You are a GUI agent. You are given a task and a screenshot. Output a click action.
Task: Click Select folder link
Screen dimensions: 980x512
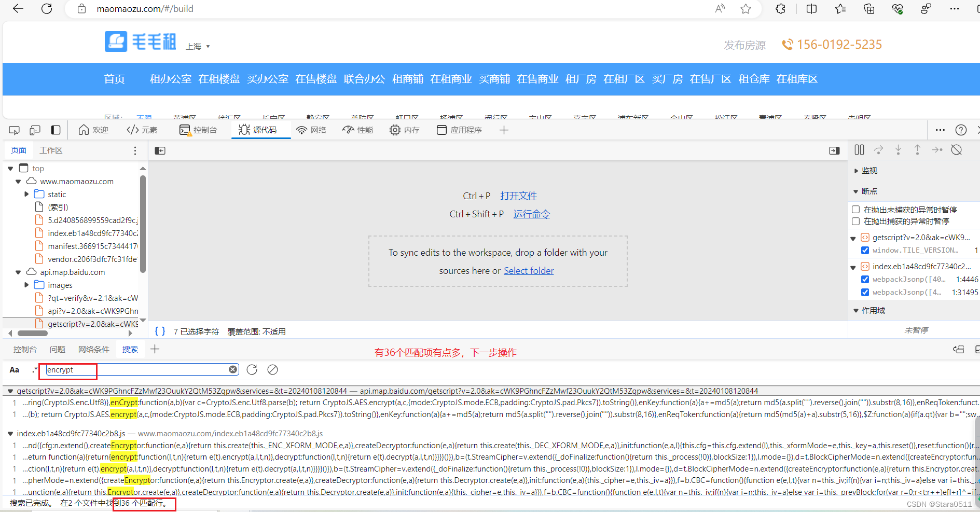pyautogui.click(x=529, y=271)
